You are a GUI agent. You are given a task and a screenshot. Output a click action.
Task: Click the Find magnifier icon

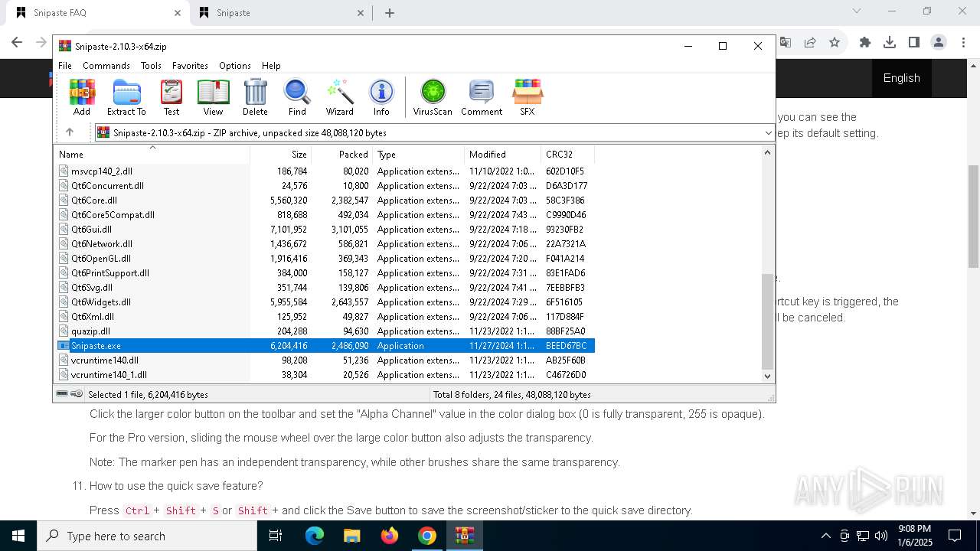pyautogui.click(x=297, y=97)
